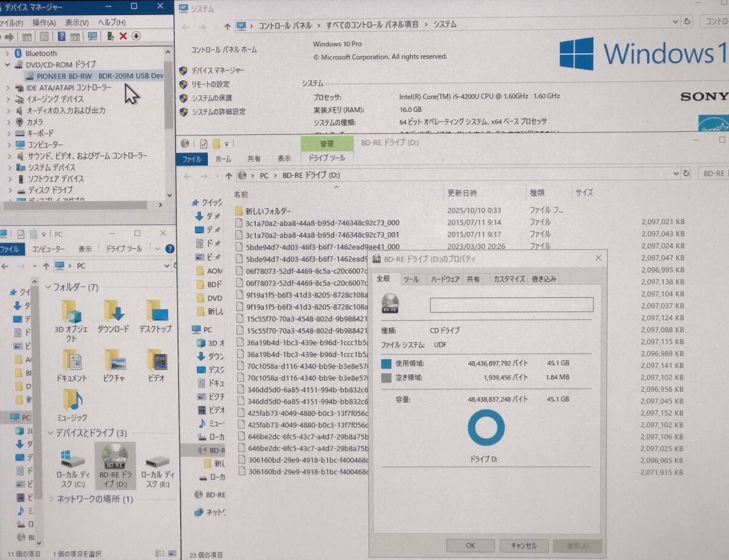Open コンピューター ribbon tab in PC window
729x560 pixels.
click(48, 249)
